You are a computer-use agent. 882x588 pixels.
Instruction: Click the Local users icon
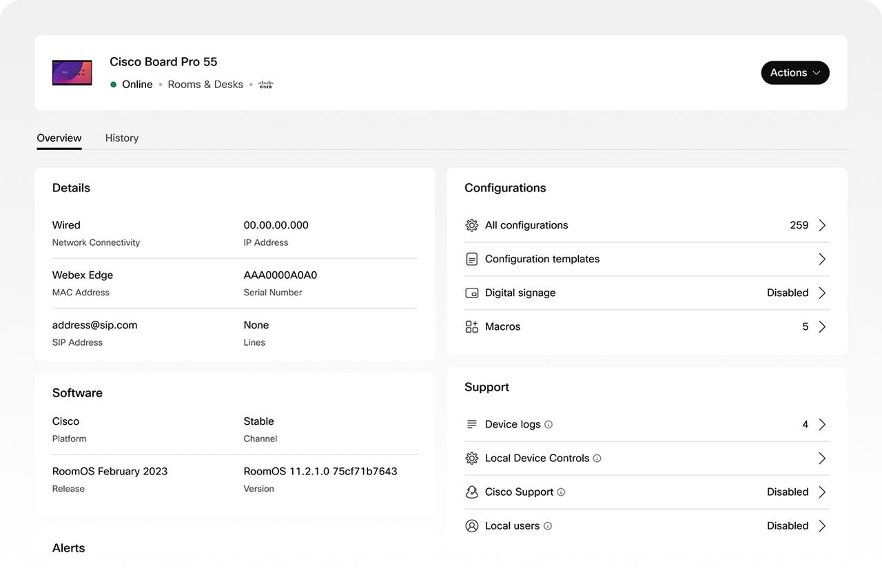[471, 525]
